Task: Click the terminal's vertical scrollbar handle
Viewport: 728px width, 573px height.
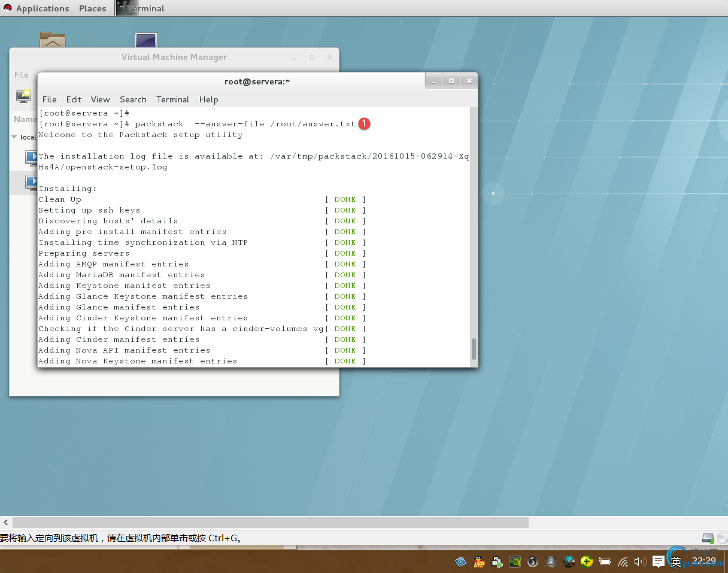Action: tap(474, 349)
